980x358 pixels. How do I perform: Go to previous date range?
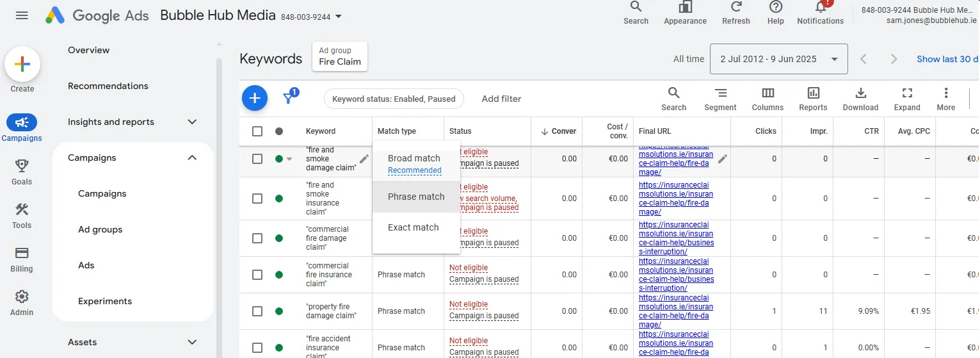point(864,59)
